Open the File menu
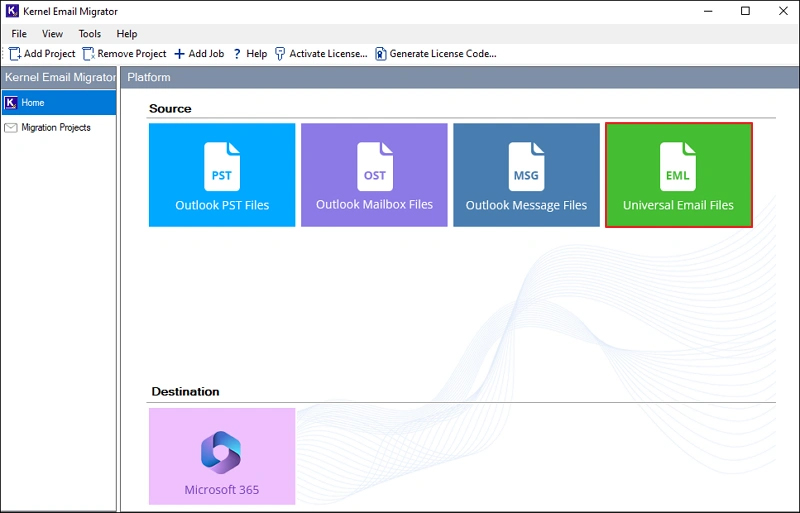 click(x=19, y=34)
